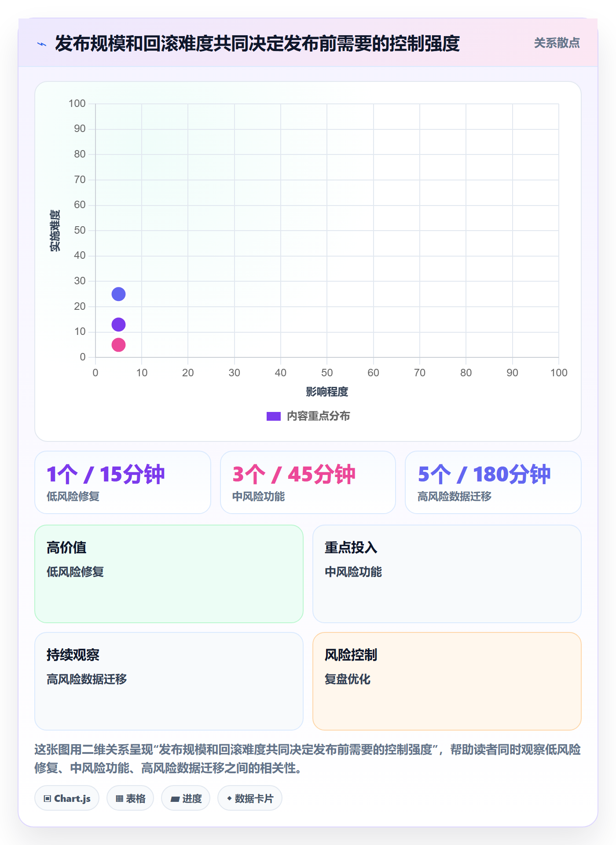Click the 内容重点分布 legend label

[318, 416]
